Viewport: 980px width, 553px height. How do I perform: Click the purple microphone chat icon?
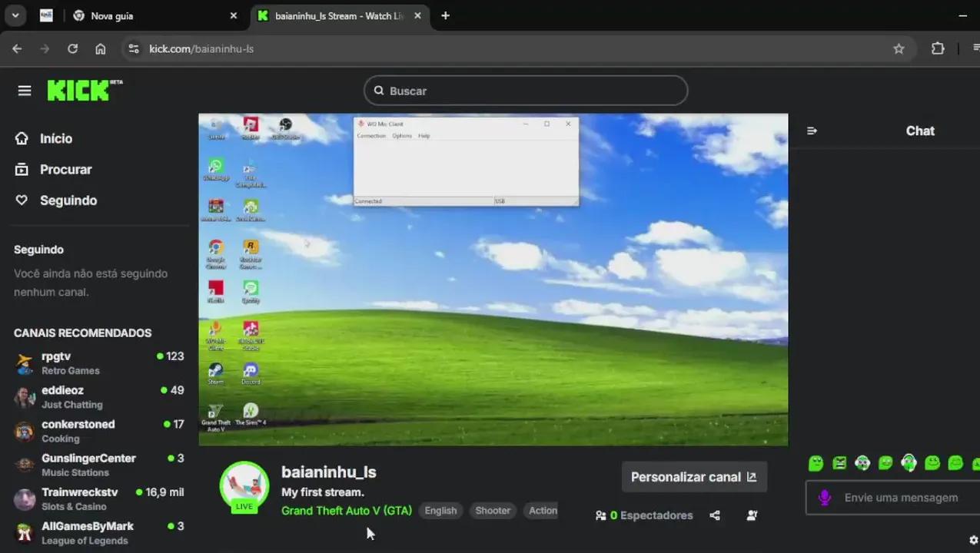825,498
